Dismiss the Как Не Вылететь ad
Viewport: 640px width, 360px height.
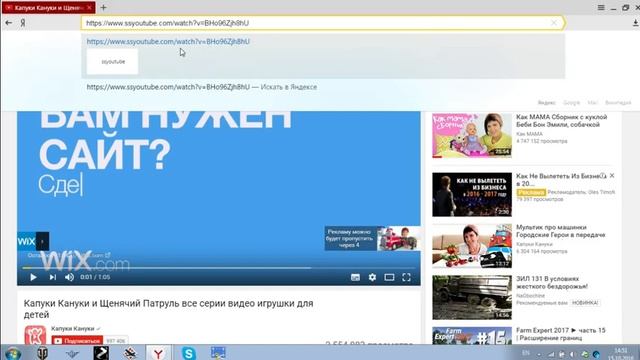[612, 176]
